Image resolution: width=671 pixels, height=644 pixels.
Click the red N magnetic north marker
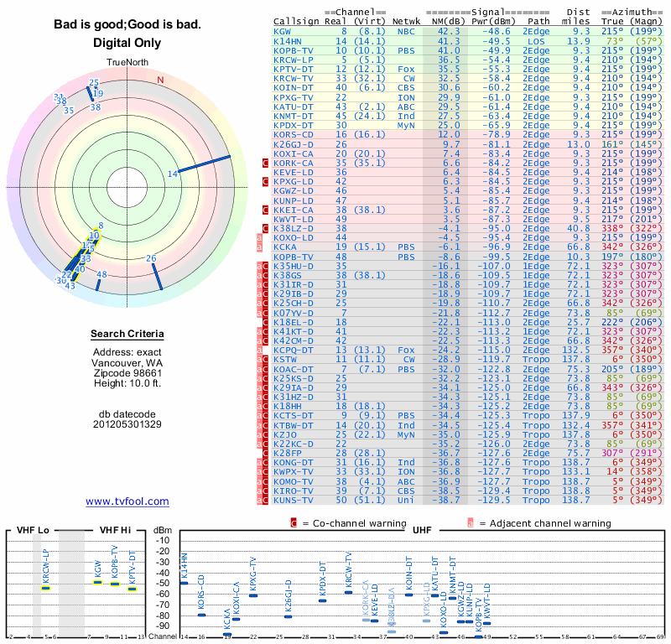160,80
